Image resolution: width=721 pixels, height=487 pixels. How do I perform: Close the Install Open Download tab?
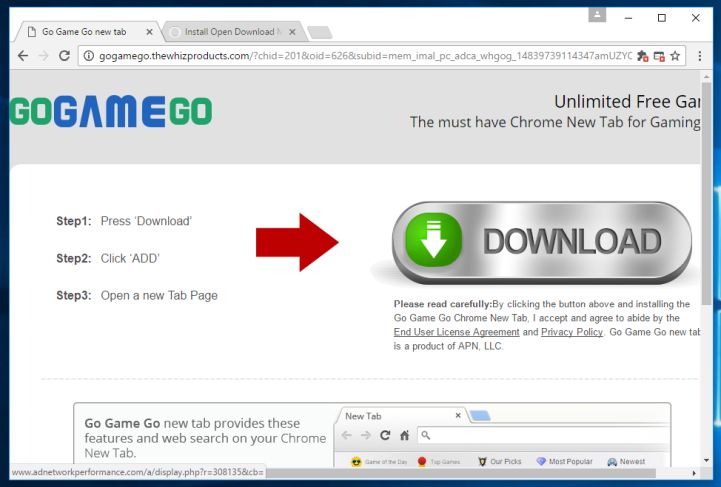pyautogui.click(x=292, y=32)
